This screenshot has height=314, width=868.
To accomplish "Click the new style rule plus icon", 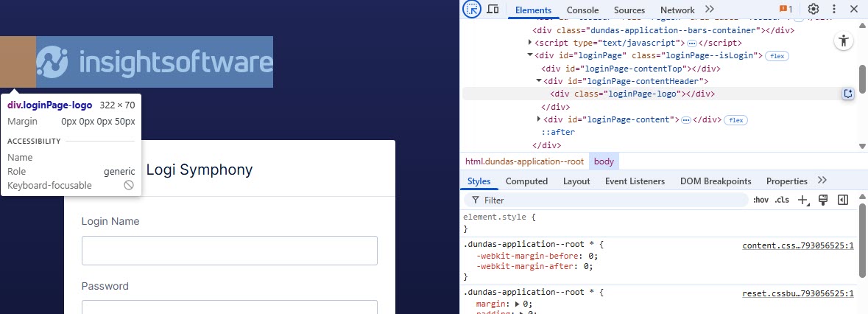I will point(802,200).
